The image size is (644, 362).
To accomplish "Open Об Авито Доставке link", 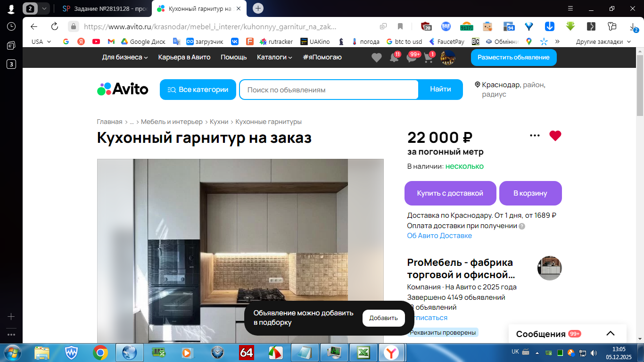I will [439, 236].
